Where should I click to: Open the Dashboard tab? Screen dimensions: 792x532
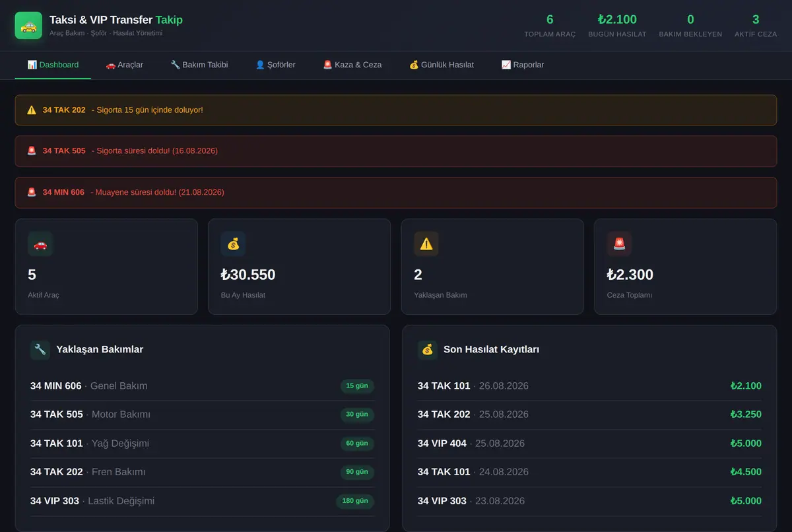[53, 65]
